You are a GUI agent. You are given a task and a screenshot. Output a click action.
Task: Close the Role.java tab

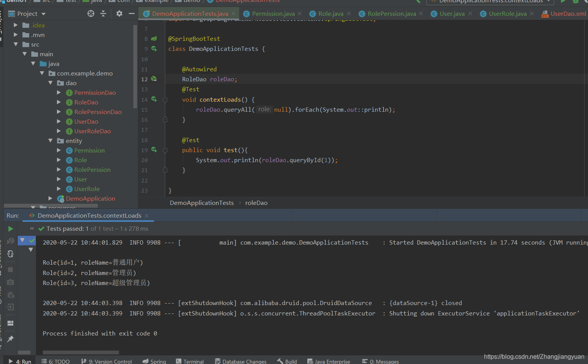pyautogui.click(x=349, y=13)
